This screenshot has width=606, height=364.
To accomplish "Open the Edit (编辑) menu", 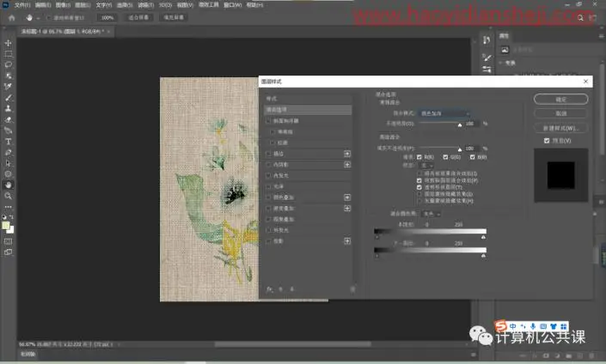I will (42, 5).
